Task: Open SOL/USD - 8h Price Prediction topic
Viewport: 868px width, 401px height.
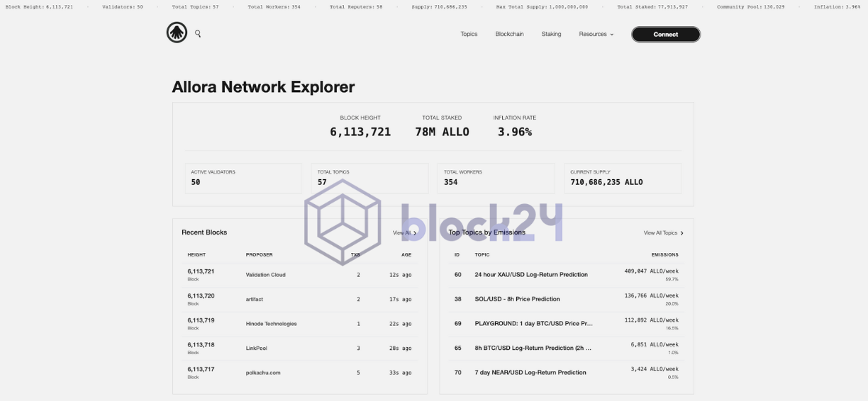Action: (517, 299)
